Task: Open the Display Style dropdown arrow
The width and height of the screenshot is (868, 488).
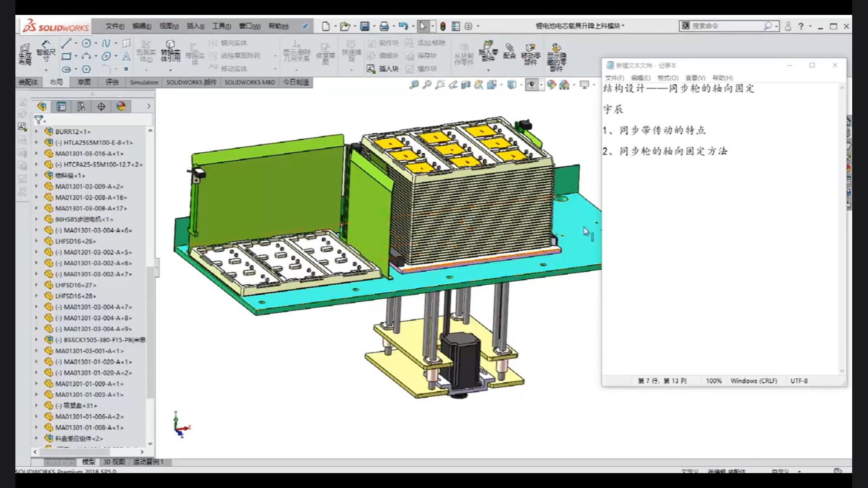Action: click(x=521, y=84)
